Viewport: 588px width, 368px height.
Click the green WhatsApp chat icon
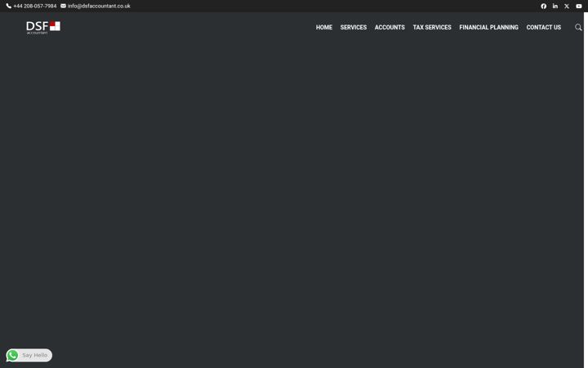pos(12,355)
